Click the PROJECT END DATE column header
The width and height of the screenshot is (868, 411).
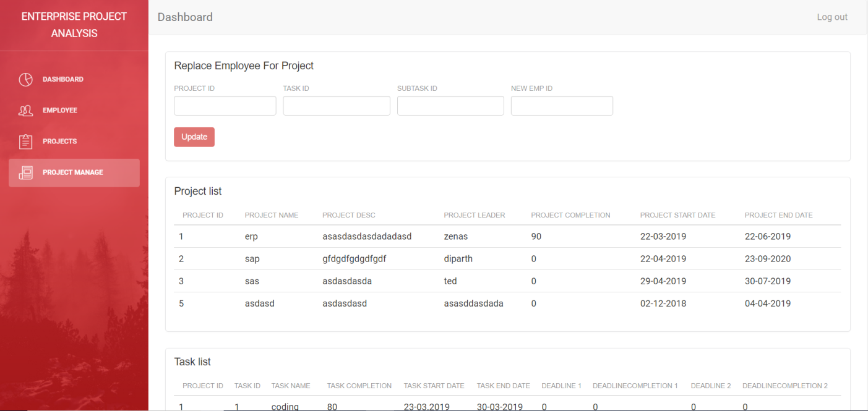pyautogui.click(x=778, y=215)
